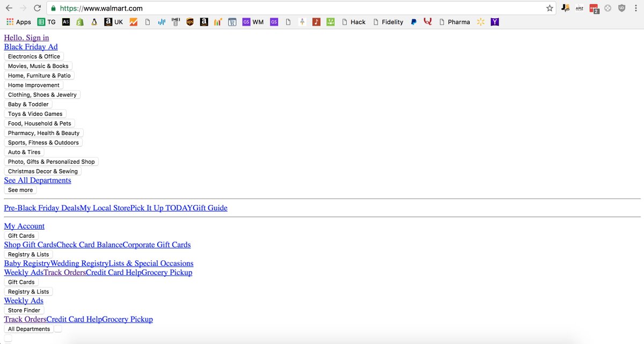Open the Shopify bag bookmark
Image resolution: width=644 pixels, height=344 pixels.
80,22
